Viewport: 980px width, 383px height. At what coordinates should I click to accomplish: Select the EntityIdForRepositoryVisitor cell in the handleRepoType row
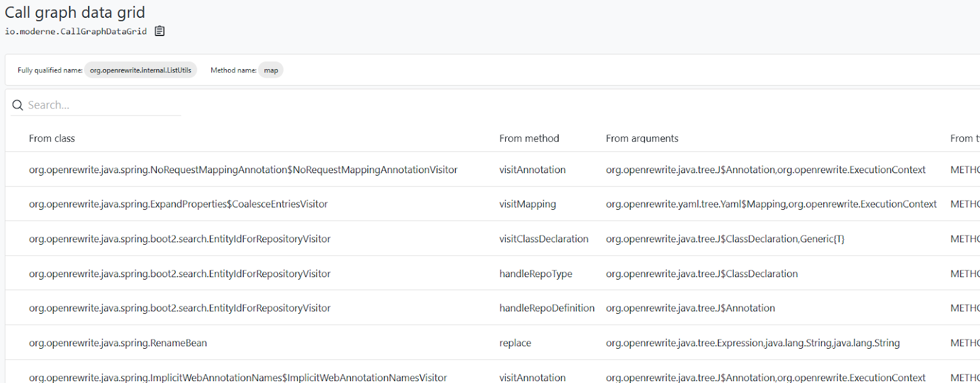tap(179, 273)
